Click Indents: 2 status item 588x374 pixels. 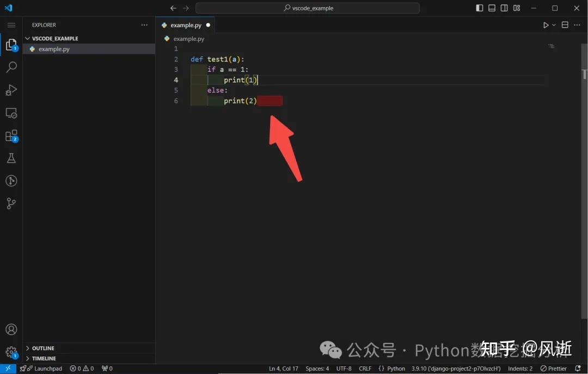tap(520, 369)
